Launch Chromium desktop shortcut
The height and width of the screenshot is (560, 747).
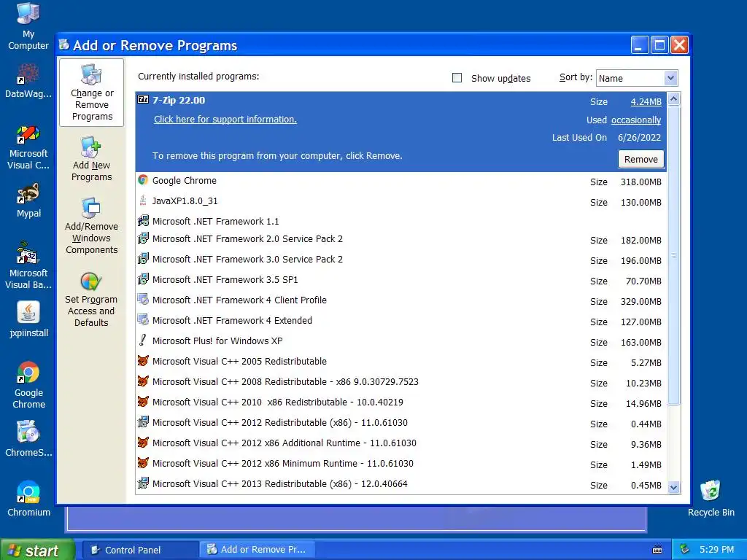pyautogui.click(x=28, y=499)
